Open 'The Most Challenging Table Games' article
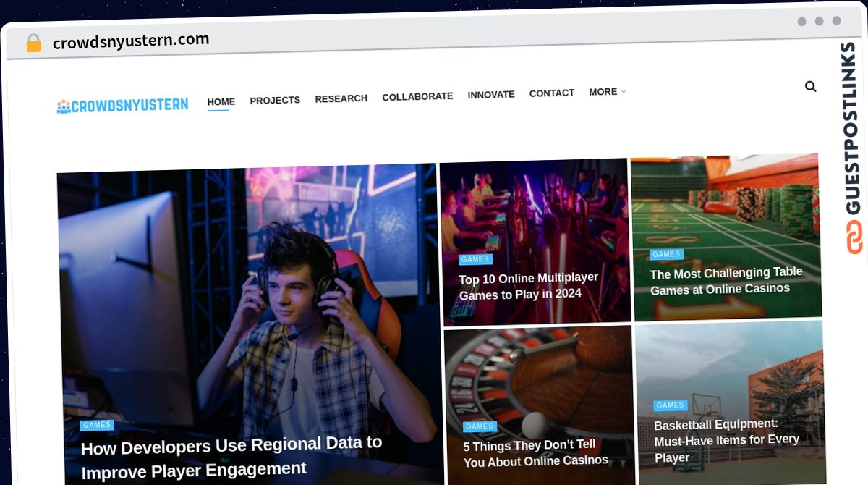This screenshot has width=868, height=485. pos(726,280)
